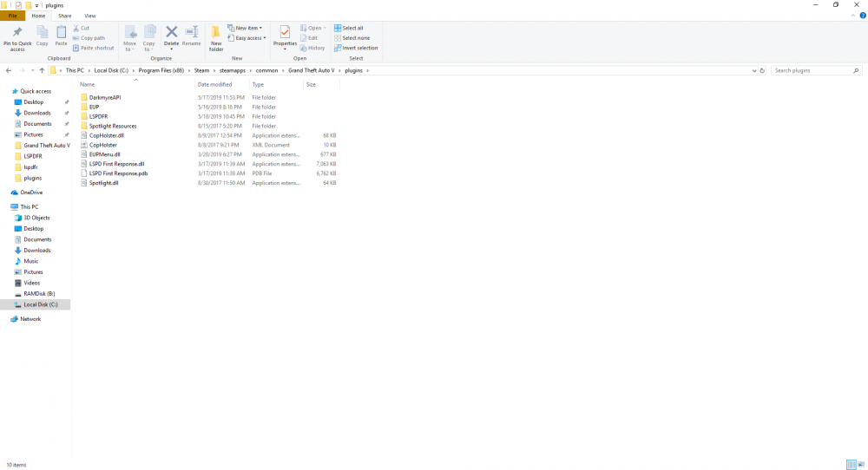Click Pin to Quick access icon

17,32
